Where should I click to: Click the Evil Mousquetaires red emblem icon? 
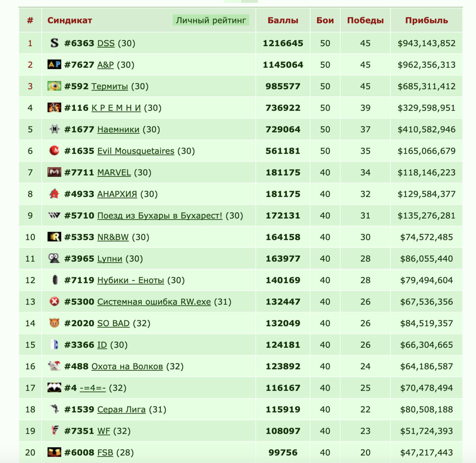coord(54,151)
